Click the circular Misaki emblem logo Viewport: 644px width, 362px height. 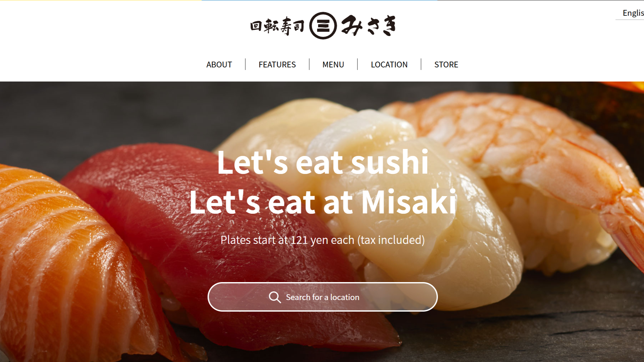[x=323, y=26]
